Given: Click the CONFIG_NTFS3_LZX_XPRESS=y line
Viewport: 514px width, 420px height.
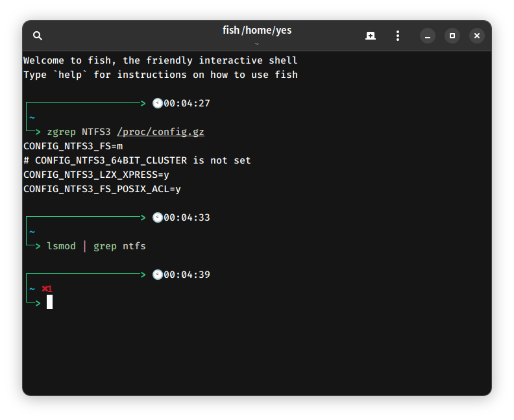Looking at the screenshot, I should pyautogui.click(x=96, y=175).
